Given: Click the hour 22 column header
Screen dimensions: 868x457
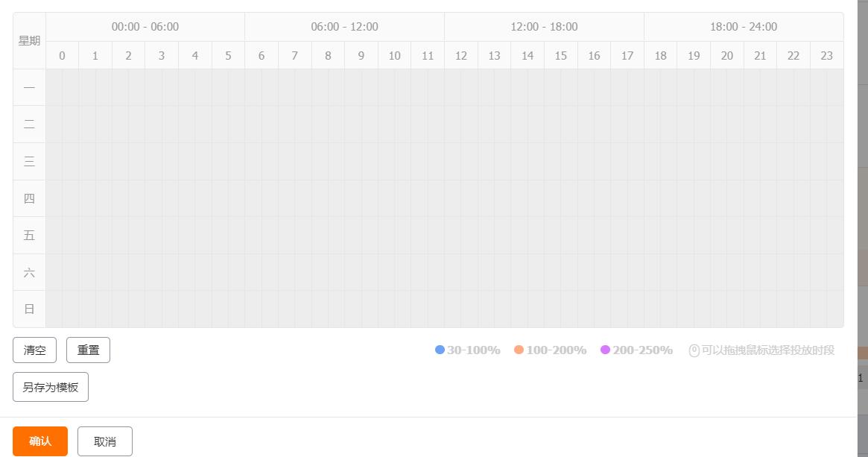Looking at the screenshot, I should pyautogui.click(x=793, y=55).
